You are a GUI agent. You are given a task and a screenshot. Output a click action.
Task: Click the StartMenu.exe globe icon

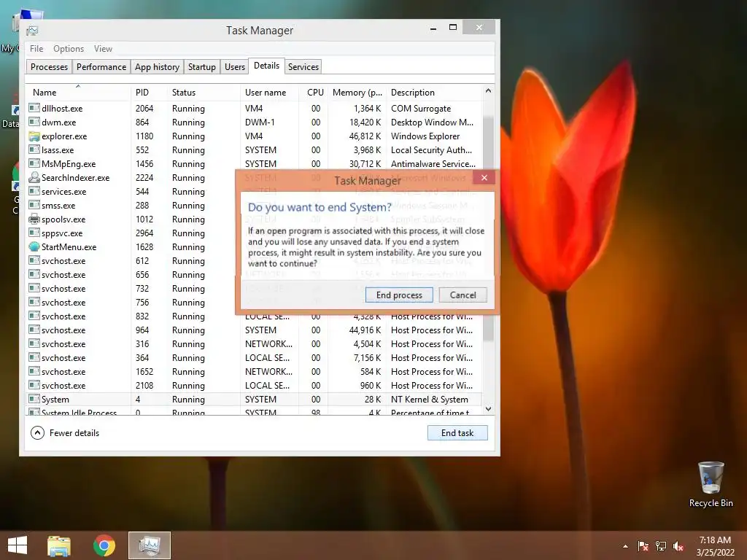click(34, 246)
